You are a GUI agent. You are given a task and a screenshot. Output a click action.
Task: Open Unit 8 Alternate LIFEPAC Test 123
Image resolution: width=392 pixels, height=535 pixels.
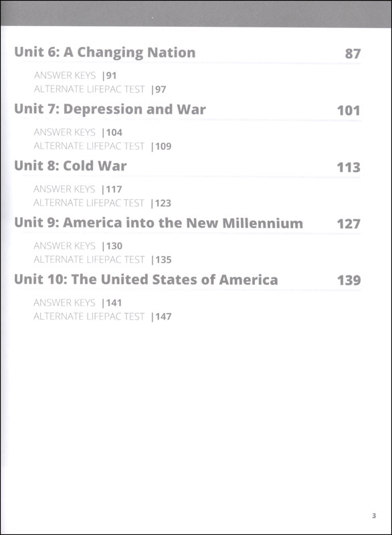[x=102, y=203]
